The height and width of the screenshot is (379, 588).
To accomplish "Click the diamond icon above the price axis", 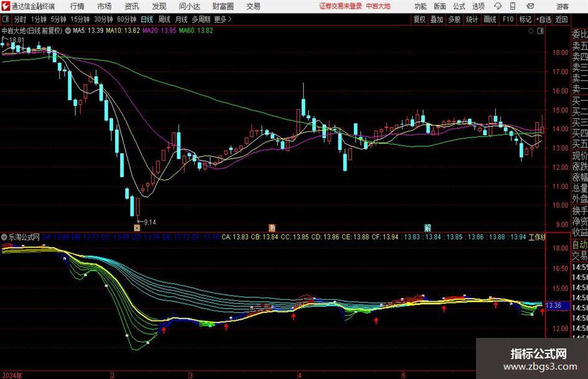I will pyautogui.click(x=531, y=31).
